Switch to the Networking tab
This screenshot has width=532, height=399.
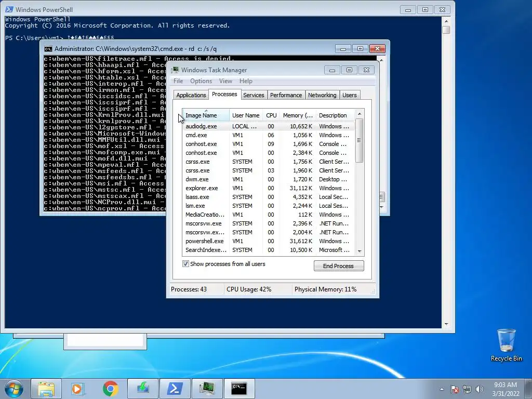[322, 95]
